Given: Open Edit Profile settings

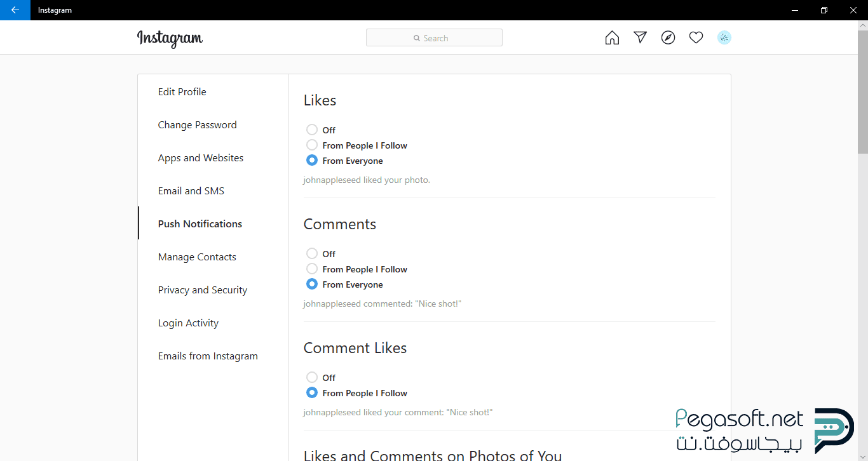Looking at the screenshot, I should [213, 91].
